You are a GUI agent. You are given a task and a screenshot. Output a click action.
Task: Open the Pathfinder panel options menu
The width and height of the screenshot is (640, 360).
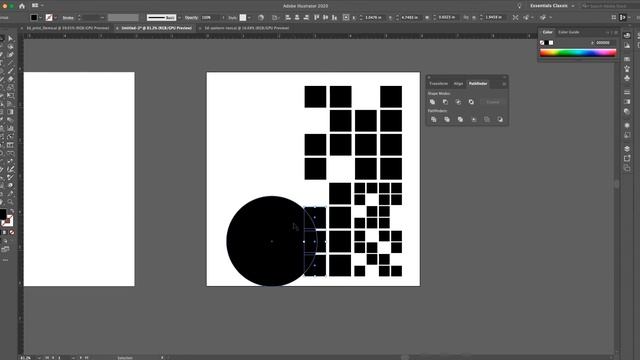point(504,84)
